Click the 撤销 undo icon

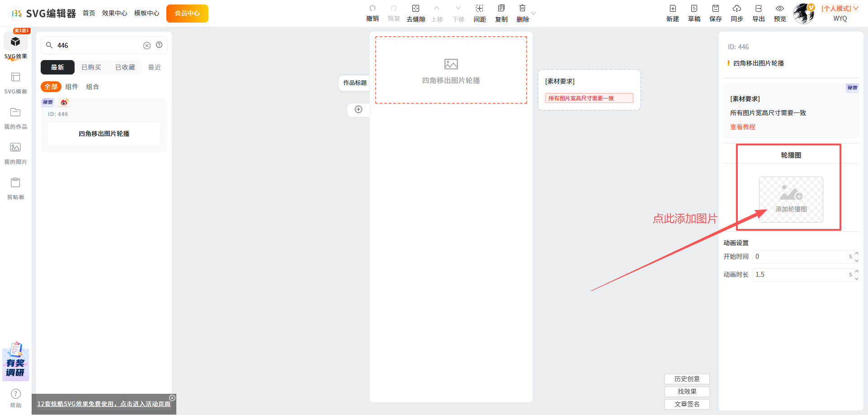click(x=373, y=9)
